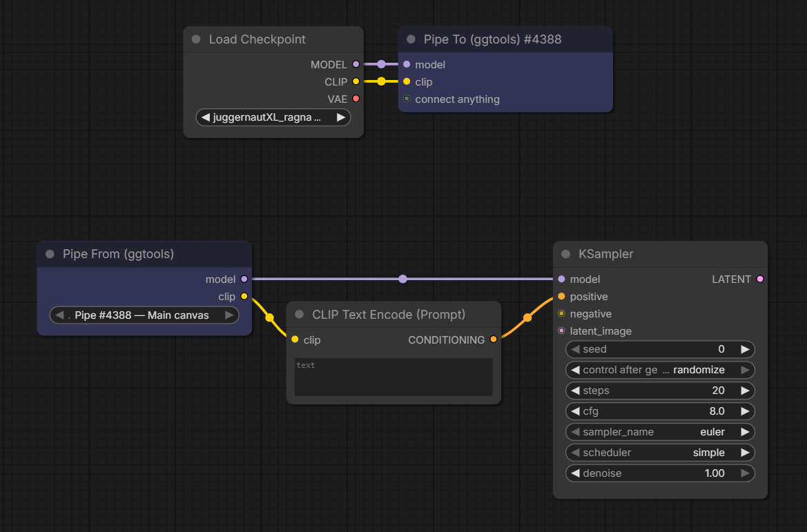This screenshot has width=807, height=532.
Task: Open the control after generate randomize dropdown
Action: pos(661,370)
